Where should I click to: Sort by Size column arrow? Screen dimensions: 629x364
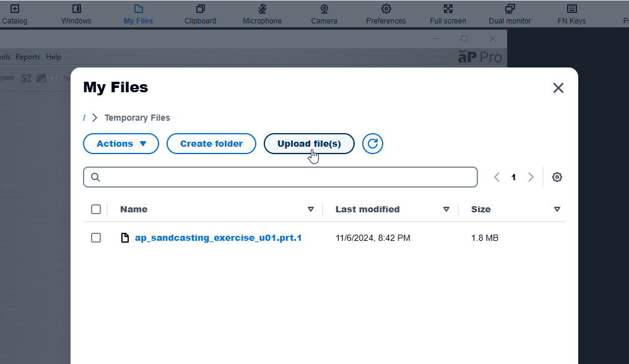(557, 209)
